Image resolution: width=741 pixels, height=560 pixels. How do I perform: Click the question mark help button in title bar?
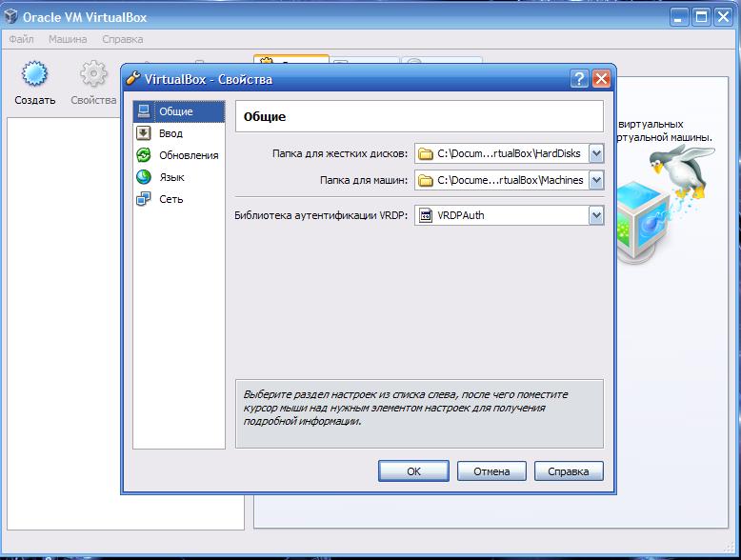pos(579,79)
